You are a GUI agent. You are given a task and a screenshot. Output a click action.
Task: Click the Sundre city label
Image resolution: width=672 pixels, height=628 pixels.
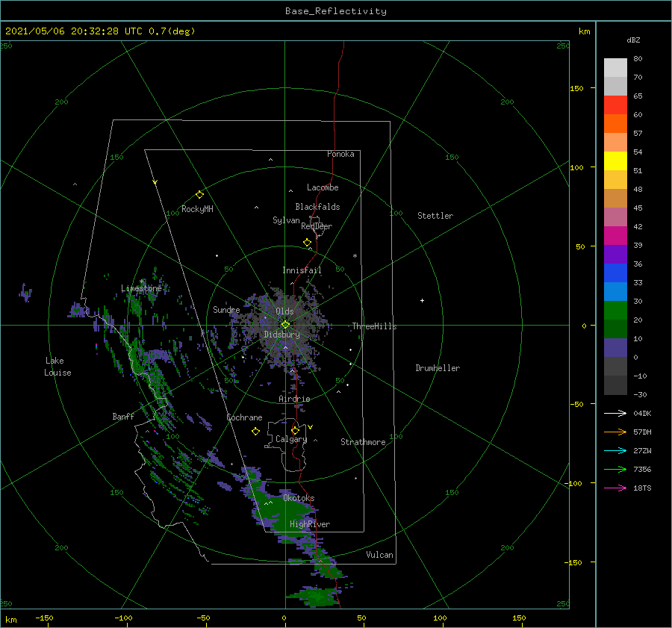pos(226,310)
